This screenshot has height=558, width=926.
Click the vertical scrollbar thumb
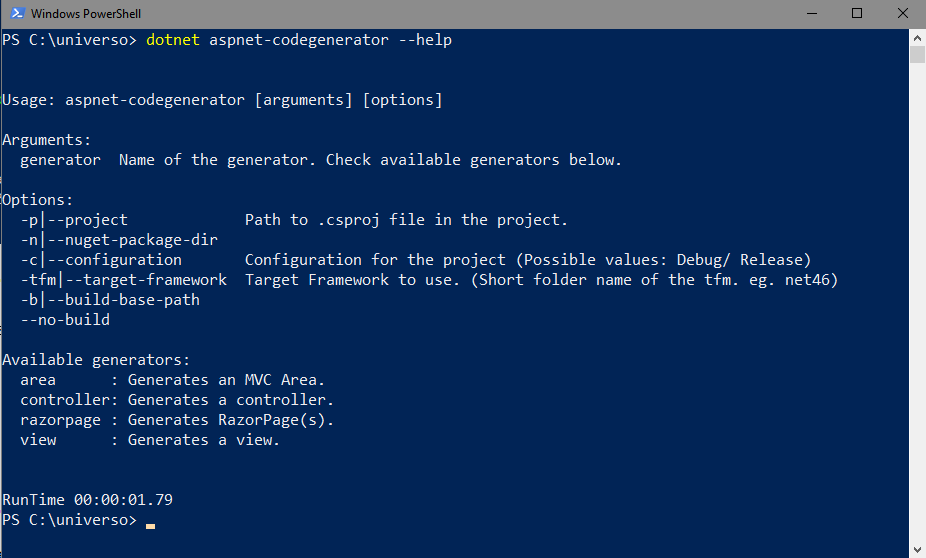917,54
